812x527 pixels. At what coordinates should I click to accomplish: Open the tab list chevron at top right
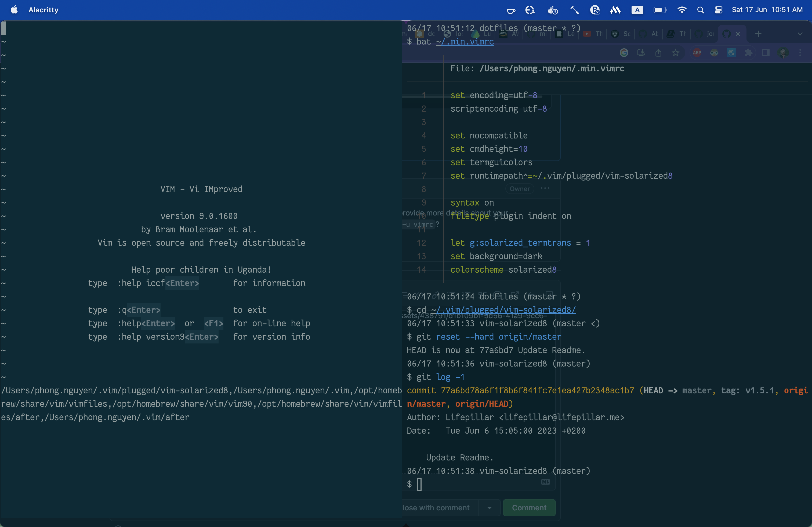click(800, 34)
